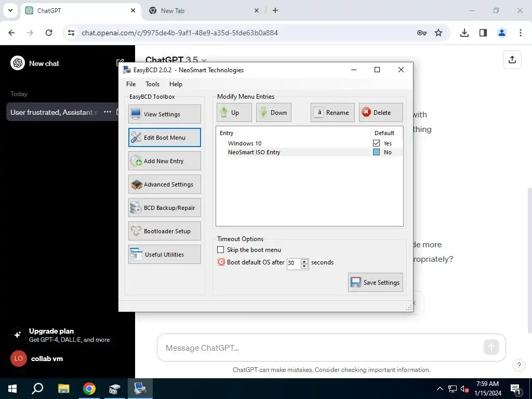The image size is (532, 399).
Task: View site information icon in address bar
Action: pos(71,33)
